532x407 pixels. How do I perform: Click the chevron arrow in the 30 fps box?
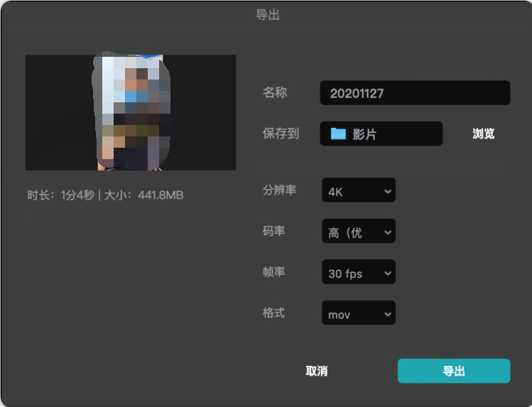point(388,273)
